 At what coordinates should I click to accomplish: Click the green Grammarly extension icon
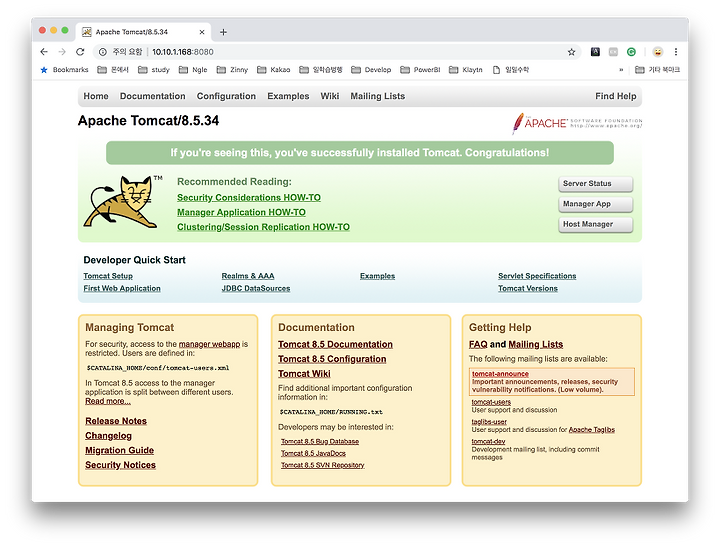(x=631, y=52)
